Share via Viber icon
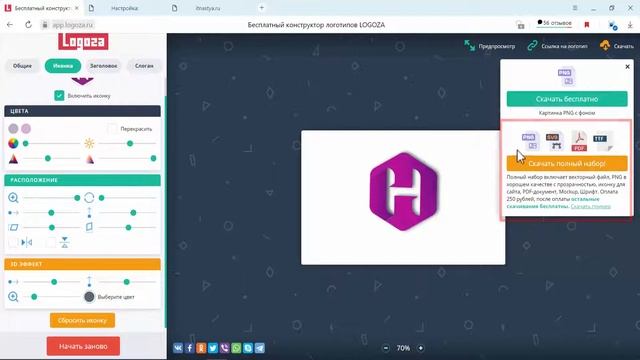 tap(224, 348)
